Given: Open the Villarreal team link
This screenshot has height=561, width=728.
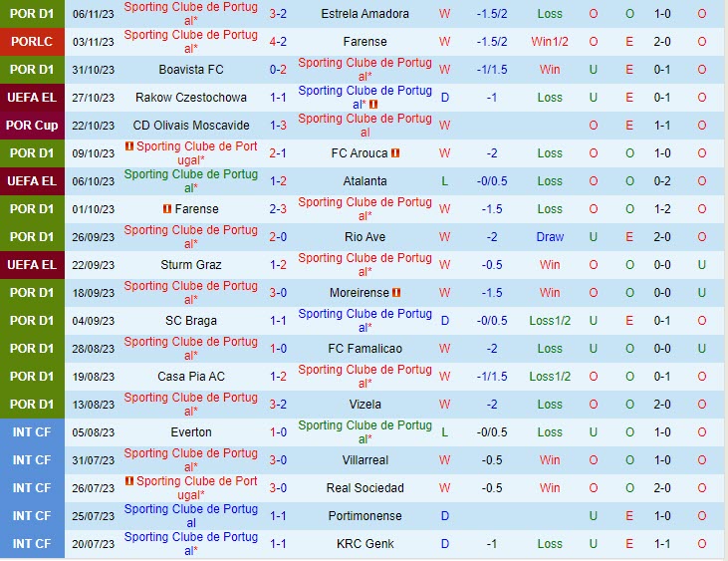Looking at the screenshot, I should [x=364, y=460].
